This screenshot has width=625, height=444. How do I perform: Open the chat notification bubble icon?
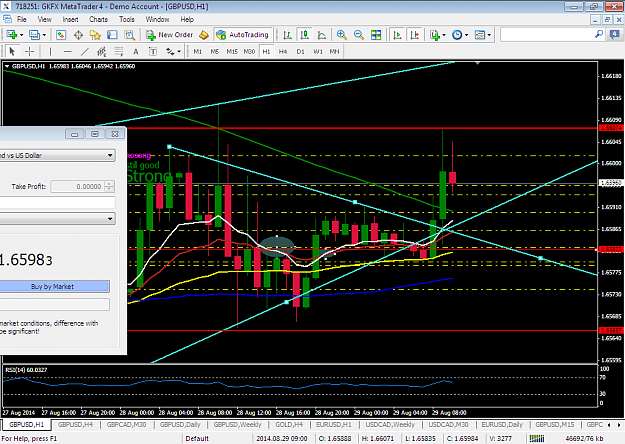pos(615,35)
